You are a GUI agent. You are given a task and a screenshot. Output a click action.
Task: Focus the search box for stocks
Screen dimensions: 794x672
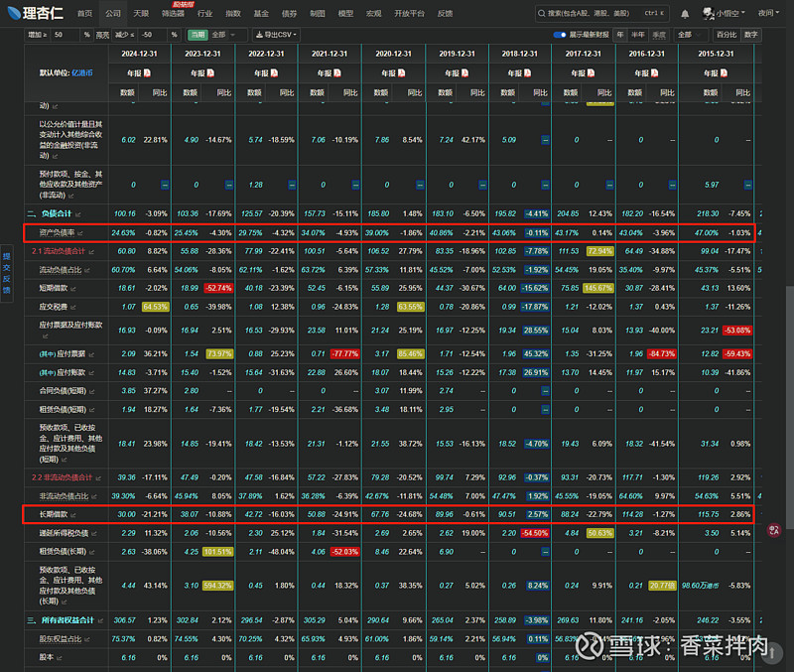(x=602, y=14)
